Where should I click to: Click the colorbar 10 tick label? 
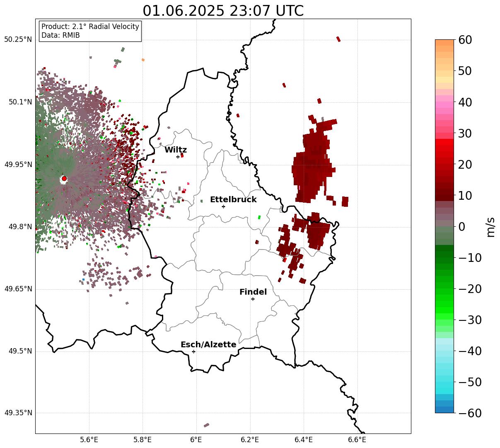coord(465,195)
